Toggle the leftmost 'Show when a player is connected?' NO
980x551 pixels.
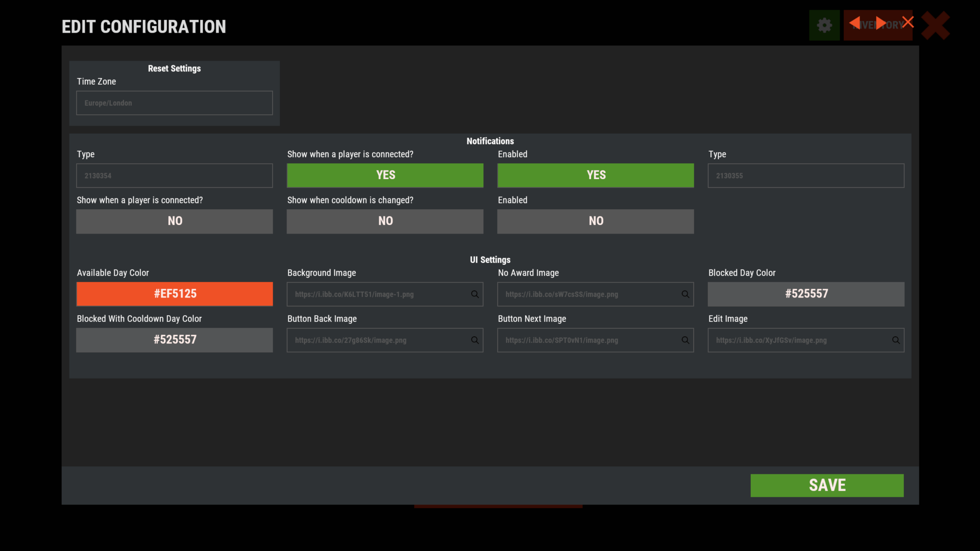tap(174, 221)
